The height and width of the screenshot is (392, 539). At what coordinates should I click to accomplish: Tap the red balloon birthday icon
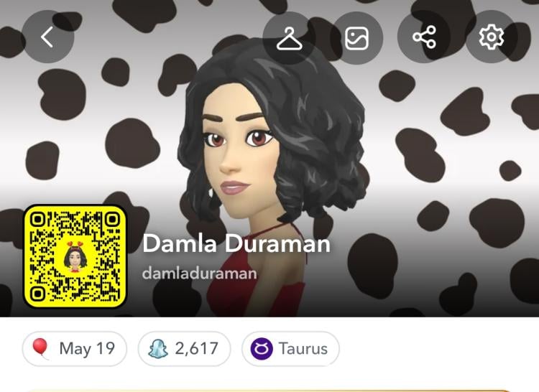pyautogui.click(x=40, y=348)
